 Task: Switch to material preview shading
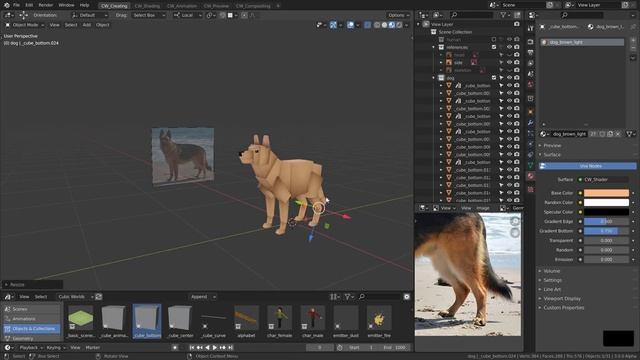pyautogui.click(x=391, y=25)
